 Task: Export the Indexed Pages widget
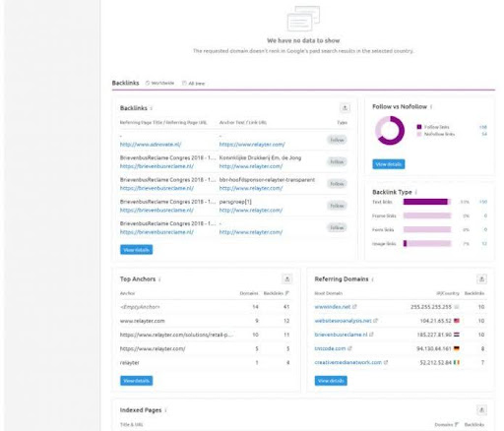[481, 410]
